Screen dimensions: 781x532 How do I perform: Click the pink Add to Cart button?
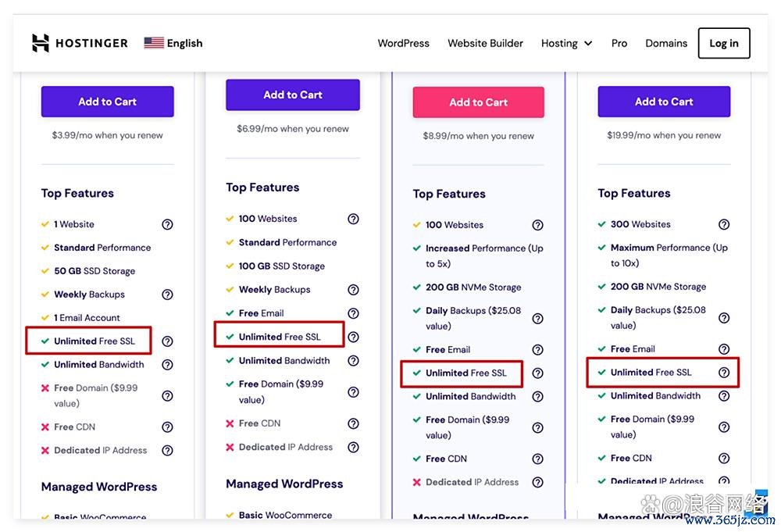pyautogui.click(x=478, y=102)
